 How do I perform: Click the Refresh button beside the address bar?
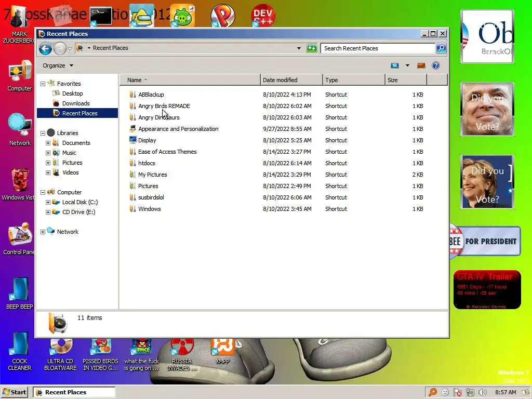312,48
